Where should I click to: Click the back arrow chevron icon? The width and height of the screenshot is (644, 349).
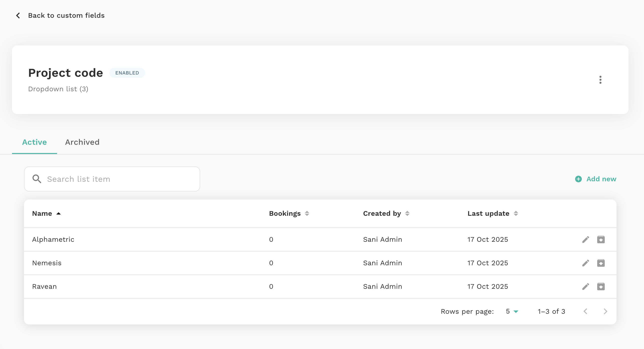[x=18, y=15]
